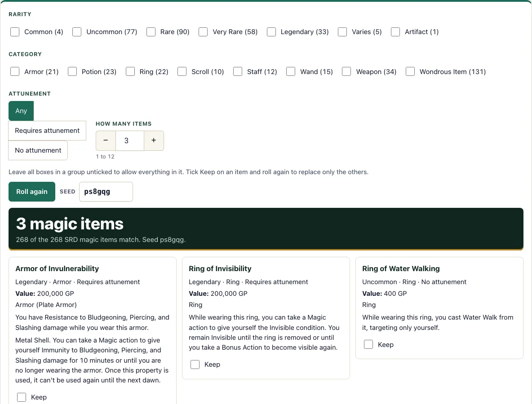532x404 pixels.
Task: Click the Ring of Water Walking title
Action: click(x=401, y=269)
